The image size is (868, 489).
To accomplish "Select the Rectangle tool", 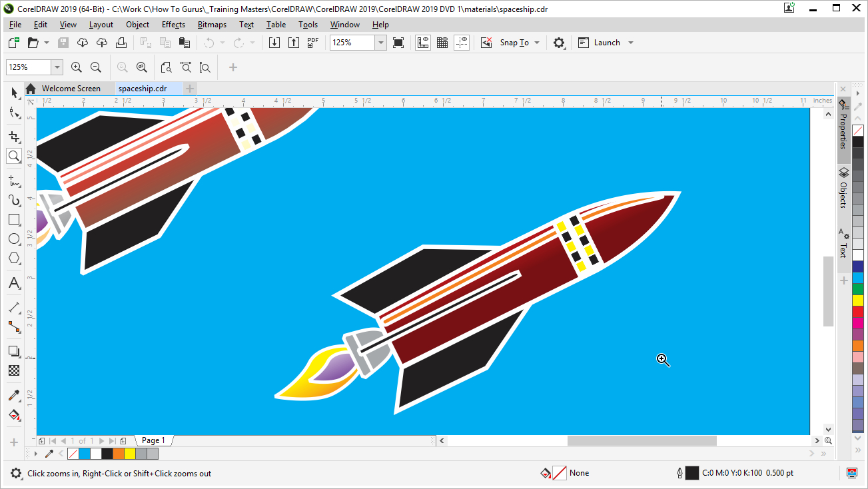I will pyautogui.click(x=14, y=219).
